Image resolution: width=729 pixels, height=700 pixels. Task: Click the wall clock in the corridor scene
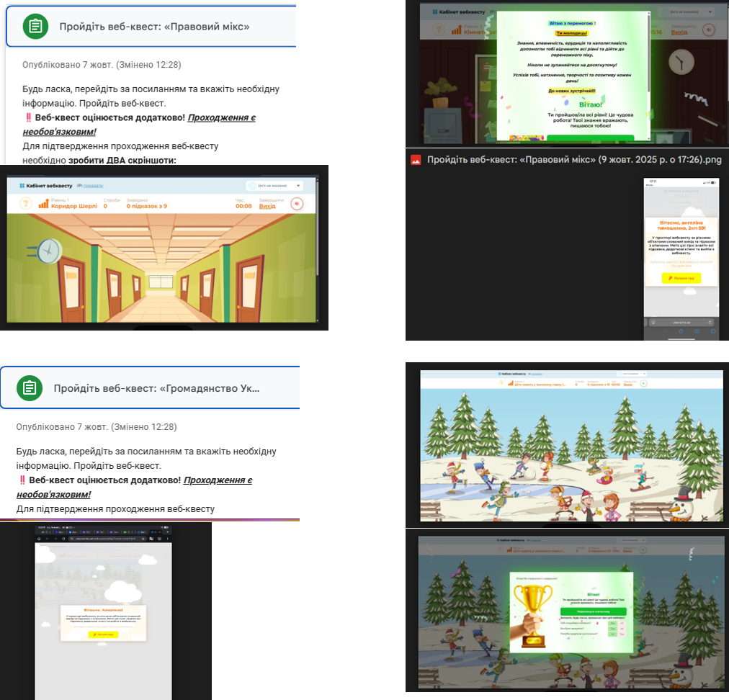tap(48, 250)
